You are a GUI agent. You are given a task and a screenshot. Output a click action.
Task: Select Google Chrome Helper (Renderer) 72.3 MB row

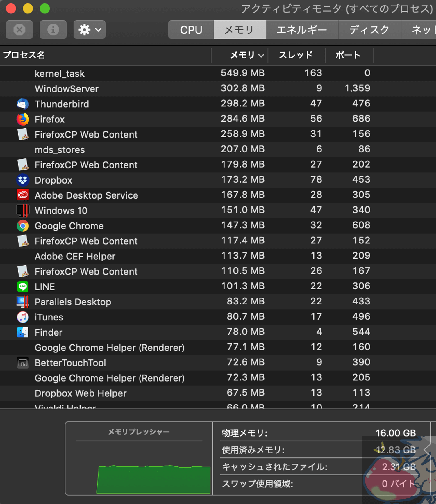pos(218,378)
